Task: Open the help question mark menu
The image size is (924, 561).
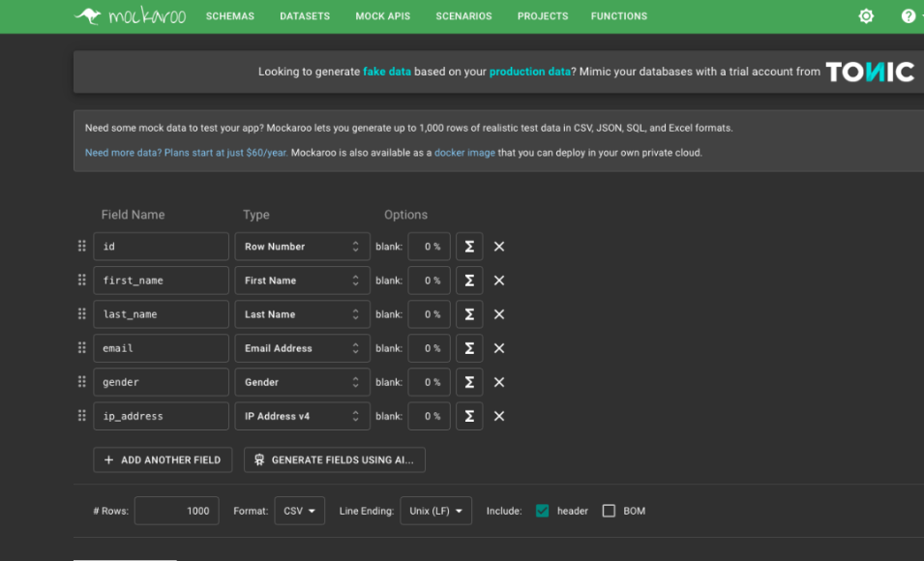Action: 909,15
